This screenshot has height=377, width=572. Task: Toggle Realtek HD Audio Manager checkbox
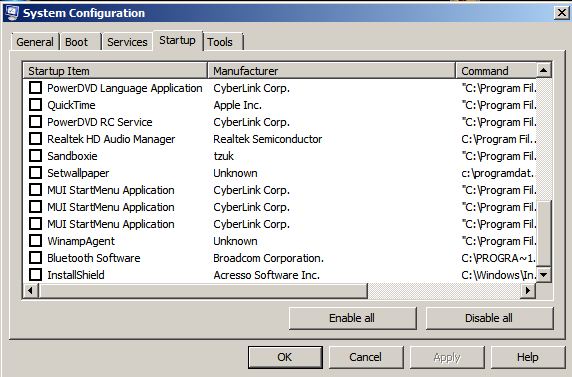[35, 139]
